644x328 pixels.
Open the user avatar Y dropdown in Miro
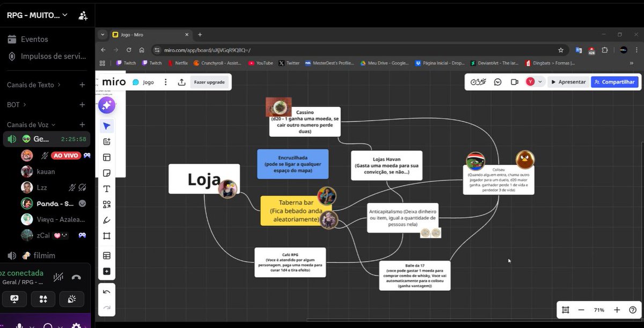(535, 82)
